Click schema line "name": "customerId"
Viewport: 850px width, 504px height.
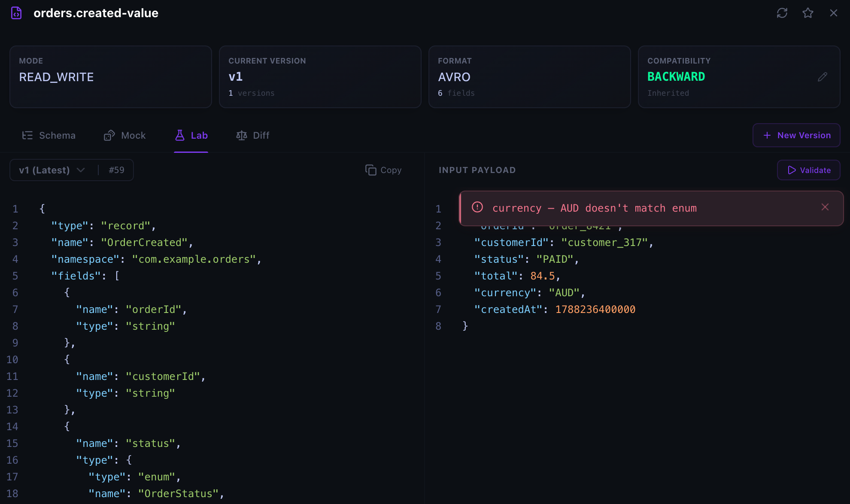pos(141,376)
